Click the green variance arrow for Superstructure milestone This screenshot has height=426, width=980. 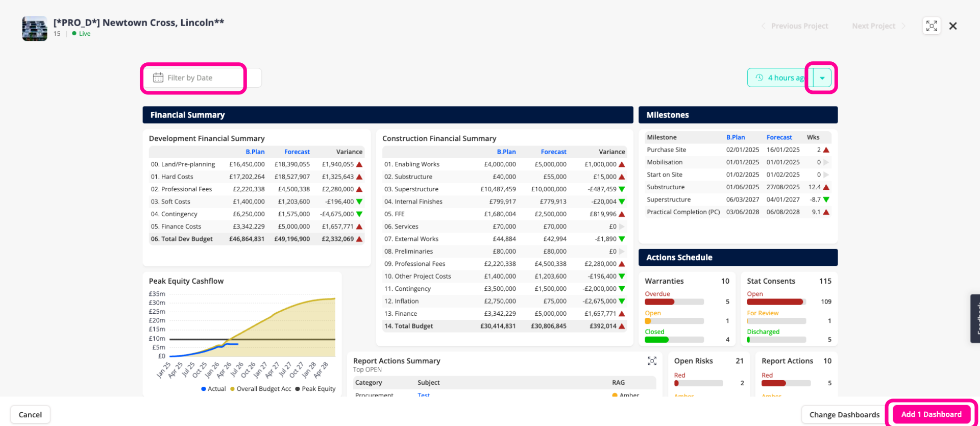coord(826,199)
